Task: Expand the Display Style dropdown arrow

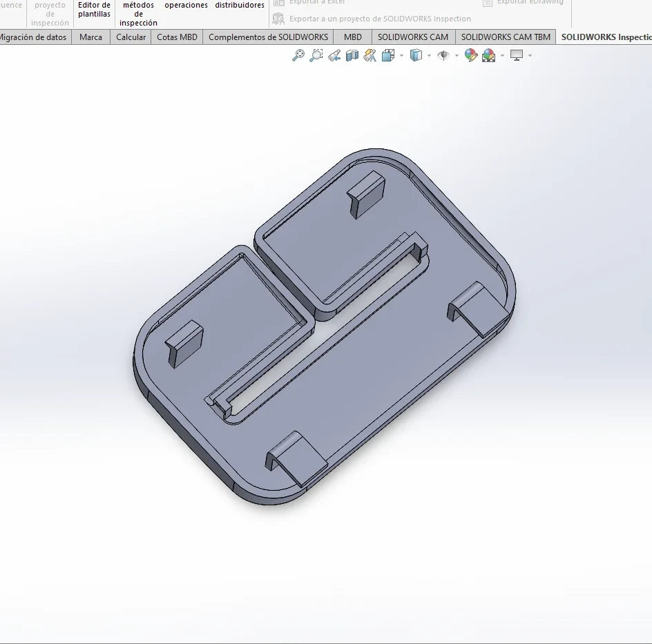Action: 429,55
